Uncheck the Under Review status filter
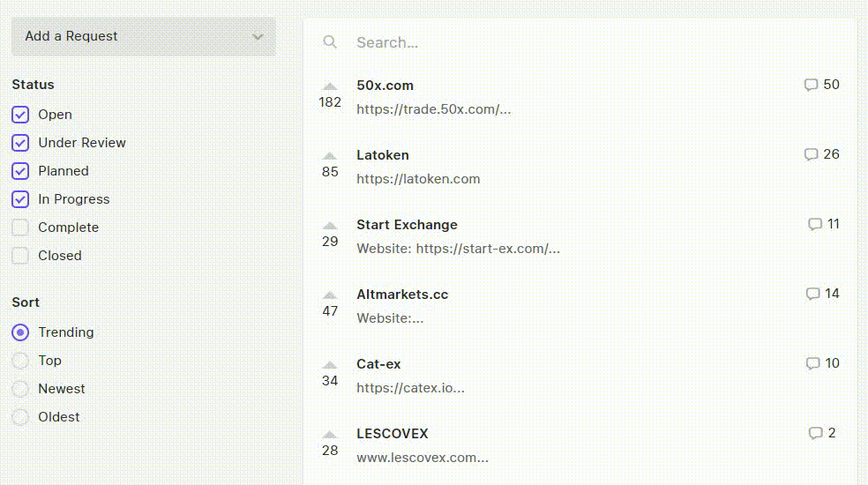 pos(20,143)
